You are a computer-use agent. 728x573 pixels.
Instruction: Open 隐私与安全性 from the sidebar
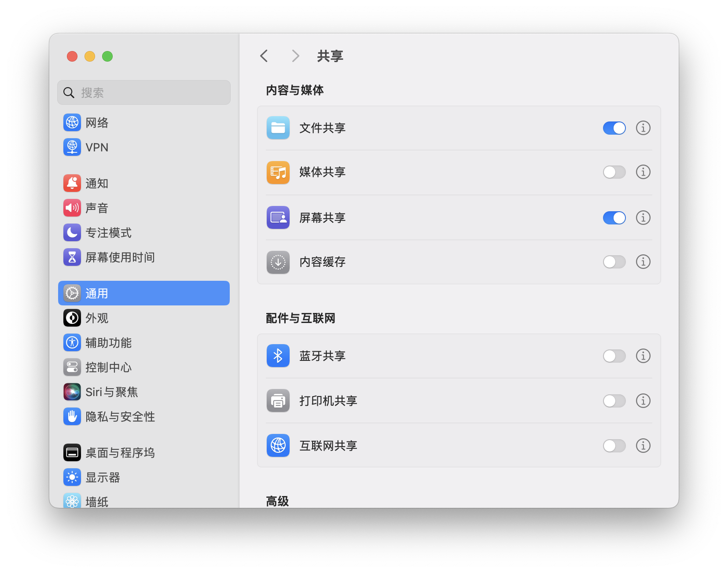coord(120,416)
